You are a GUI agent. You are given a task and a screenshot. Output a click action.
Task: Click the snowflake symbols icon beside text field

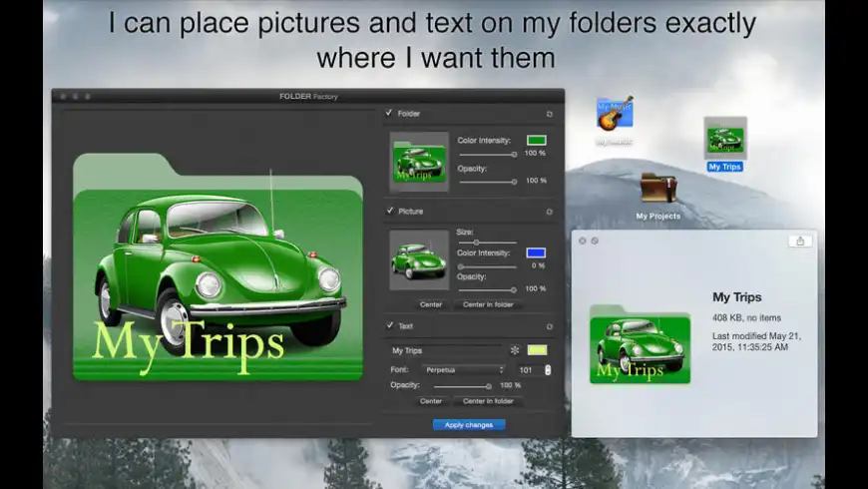(x=515, y=350)
